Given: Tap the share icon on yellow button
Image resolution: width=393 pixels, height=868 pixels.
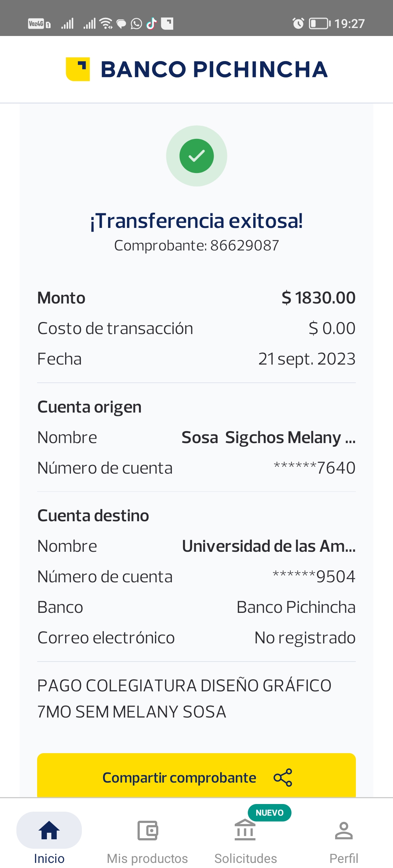Looking at the screenshot, I should pos(283,777).
